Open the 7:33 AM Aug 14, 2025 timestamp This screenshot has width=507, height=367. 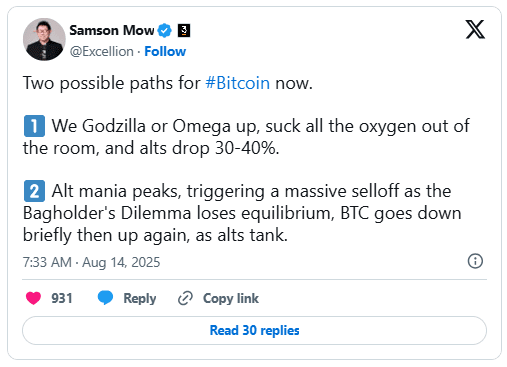91,262
